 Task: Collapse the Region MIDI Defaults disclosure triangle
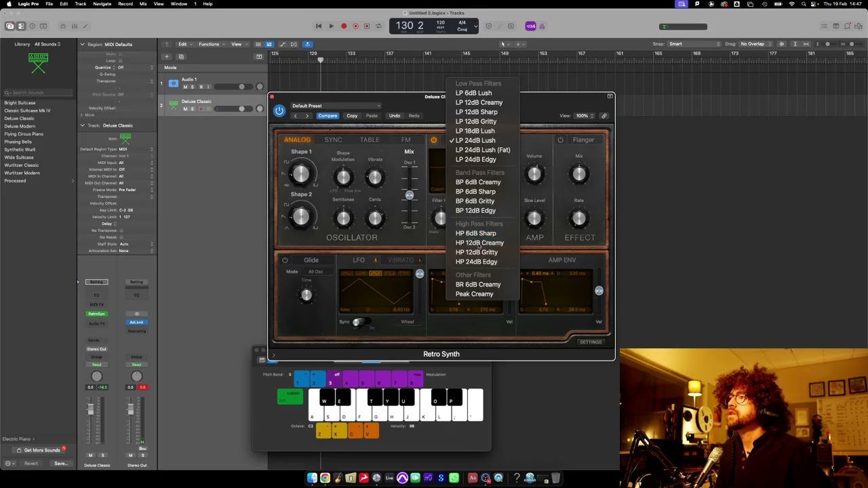[x=82, y=45]
